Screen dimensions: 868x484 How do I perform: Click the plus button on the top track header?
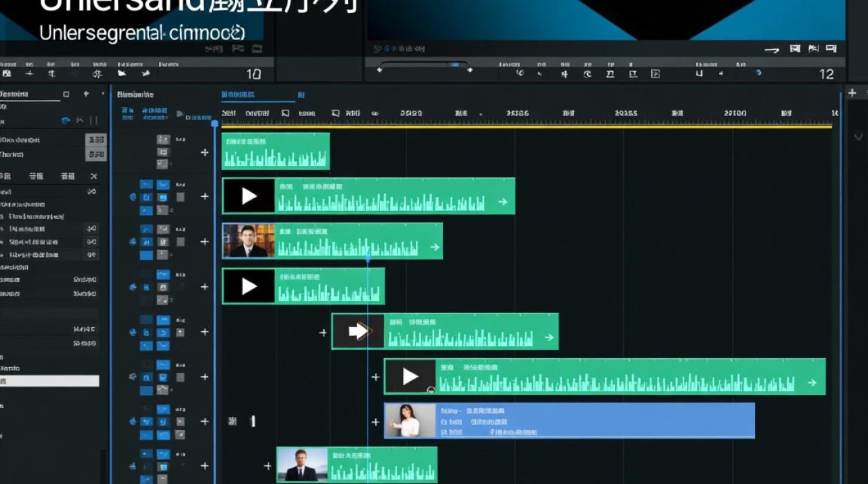click(205, 152)
